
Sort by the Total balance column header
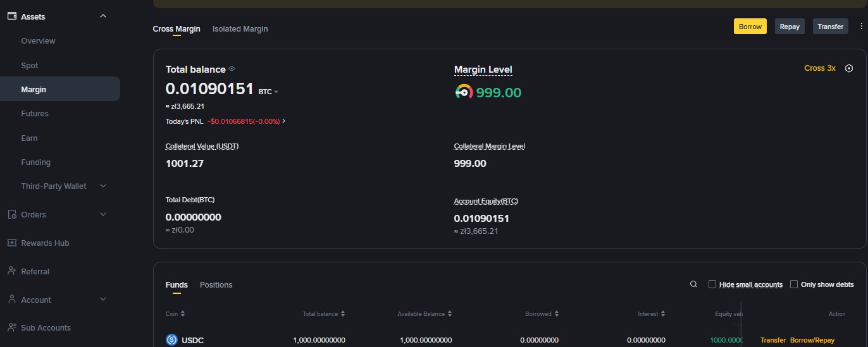click(x=323, y=314)
